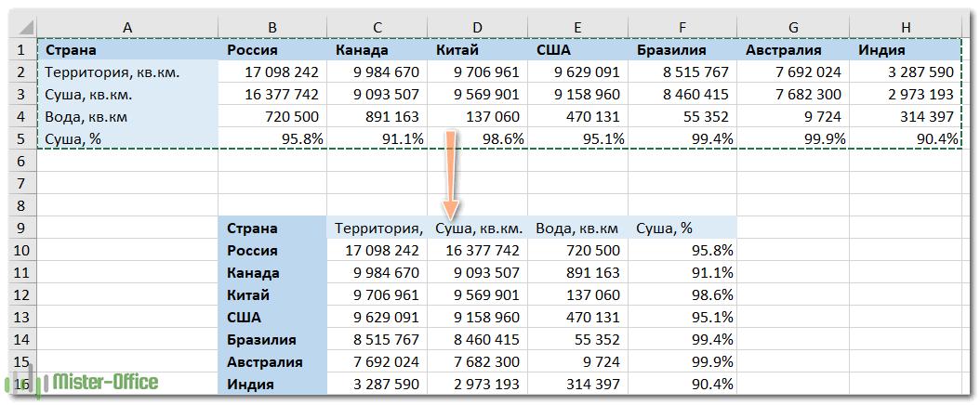
Task: Select empty cell A7
Action: [127, 184]
